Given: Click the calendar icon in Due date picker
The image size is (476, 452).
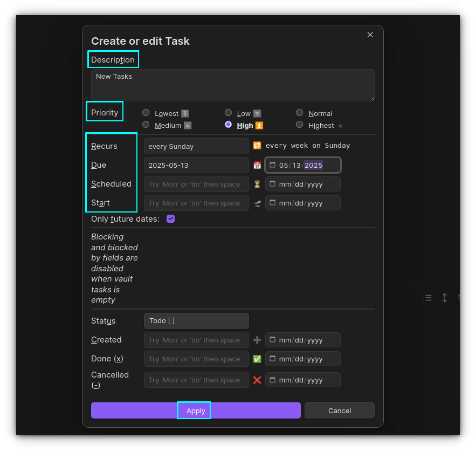Looking at the screenshot, I should 273,165.
